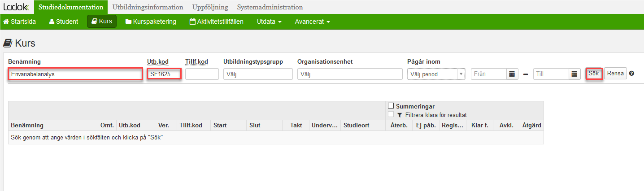The width and height of the screenshot is (644, 191).
Task: Open Aktivitetstillfällen section
Action: coord(217,22)
